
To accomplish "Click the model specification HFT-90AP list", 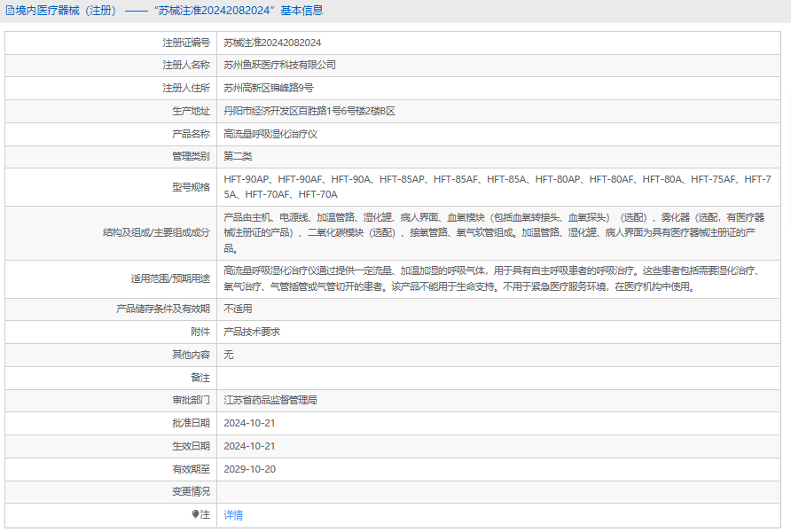I will [x=497, y=186].
